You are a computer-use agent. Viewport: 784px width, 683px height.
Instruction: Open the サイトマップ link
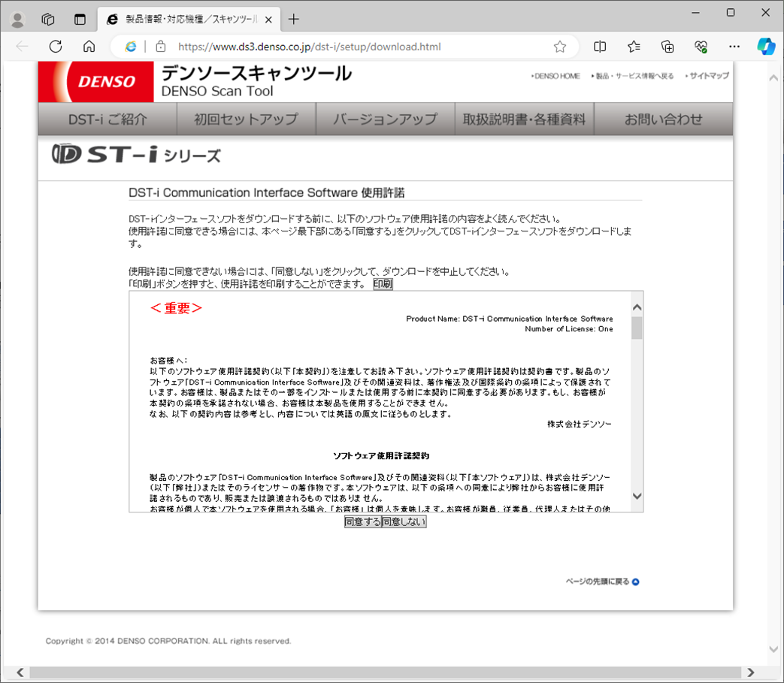point(707,76)
